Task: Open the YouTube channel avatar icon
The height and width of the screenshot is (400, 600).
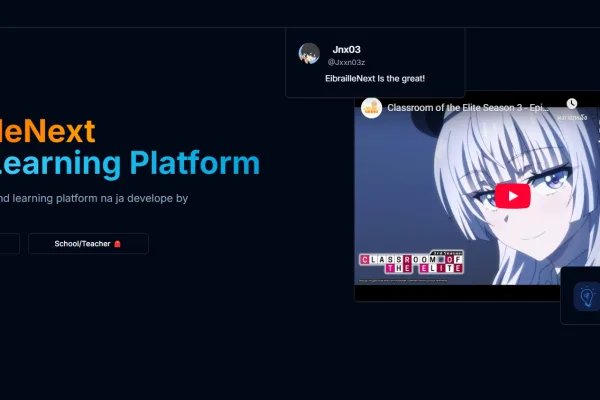Action: coord(371,108)
